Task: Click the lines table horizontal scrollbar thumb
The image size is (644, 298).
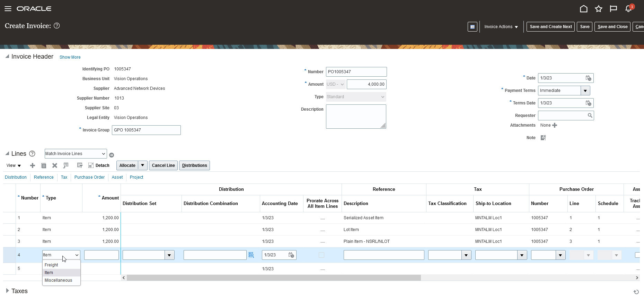Action: pyautogui.click(x=274, y=278)
